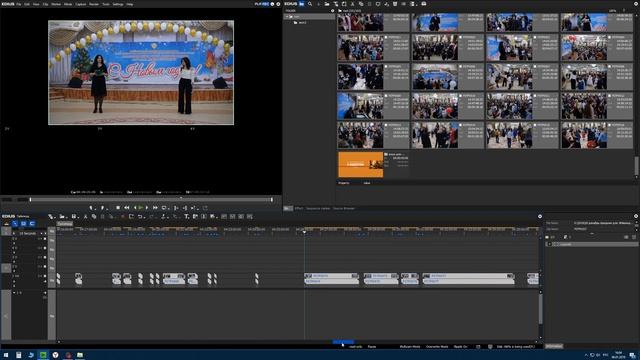Click the player position scrub bar
This screenshot has width=640, height=360.
click(x=151, y=200)
